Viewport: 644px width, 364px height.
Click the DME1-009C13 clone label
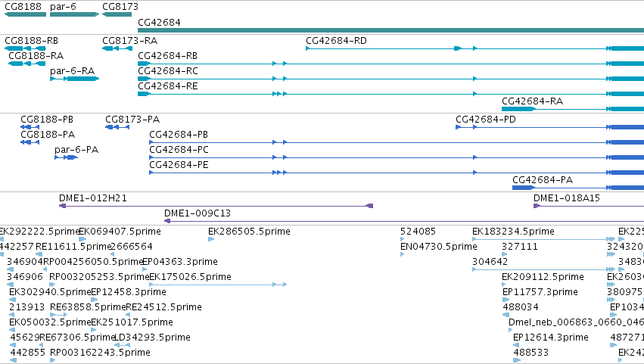[x=198, y=213]
